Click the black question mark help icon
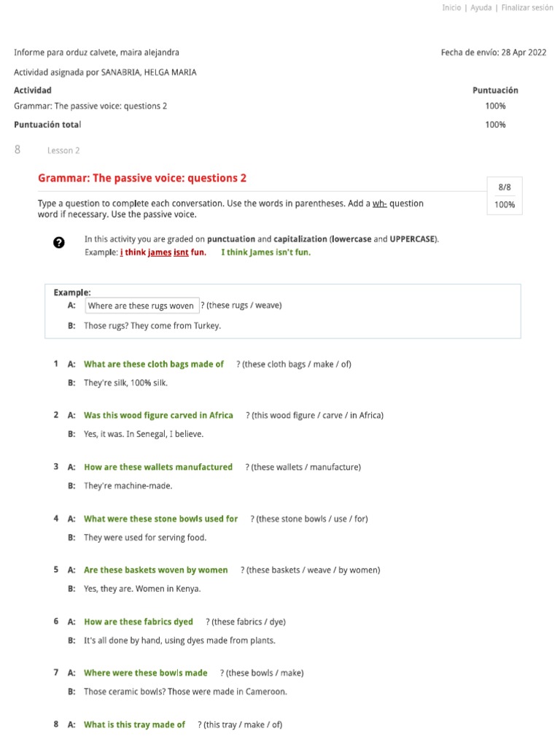 [59, 243]
